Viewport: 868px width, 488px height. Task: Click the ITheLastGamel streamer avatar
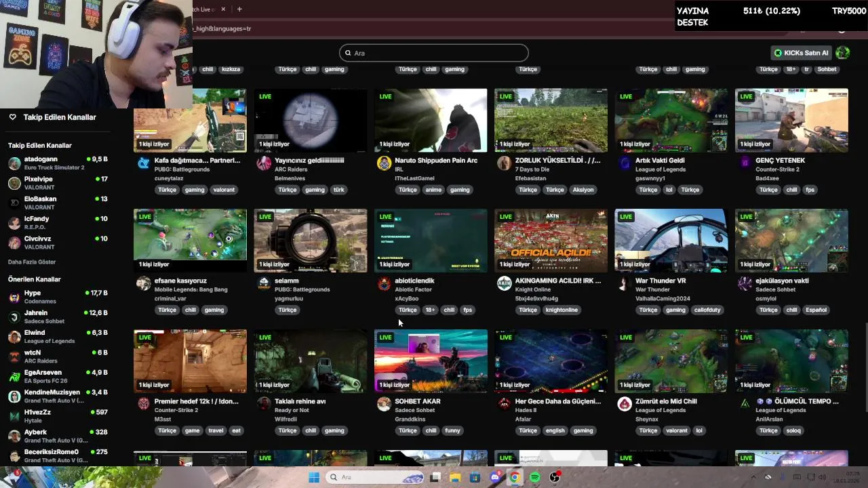[384, 163]
